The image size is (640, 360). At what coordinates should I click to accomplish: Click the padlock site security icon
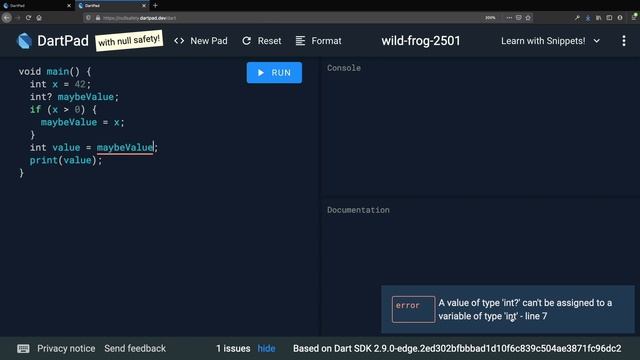[x=98, y=18]
